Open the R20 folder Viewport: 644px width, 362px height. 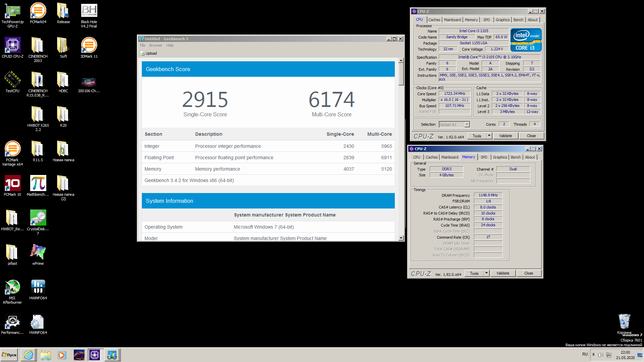[x=63, y=117]
